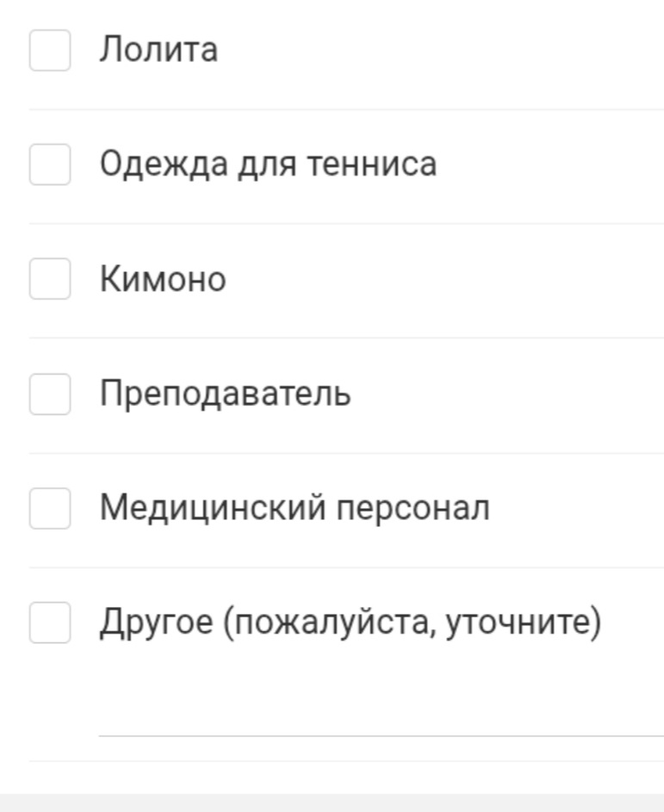Click the word Другое in the last option

click(156, 623)
